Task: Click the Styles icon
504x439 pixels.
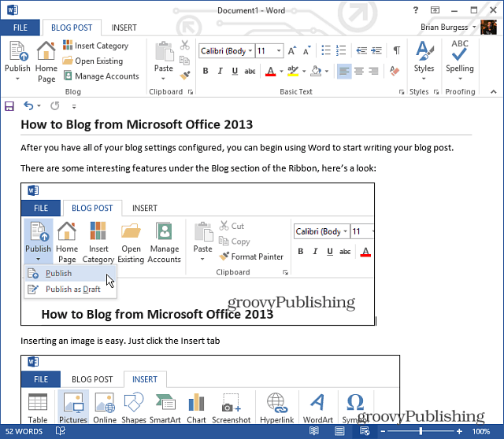Action: click(424, 50)
